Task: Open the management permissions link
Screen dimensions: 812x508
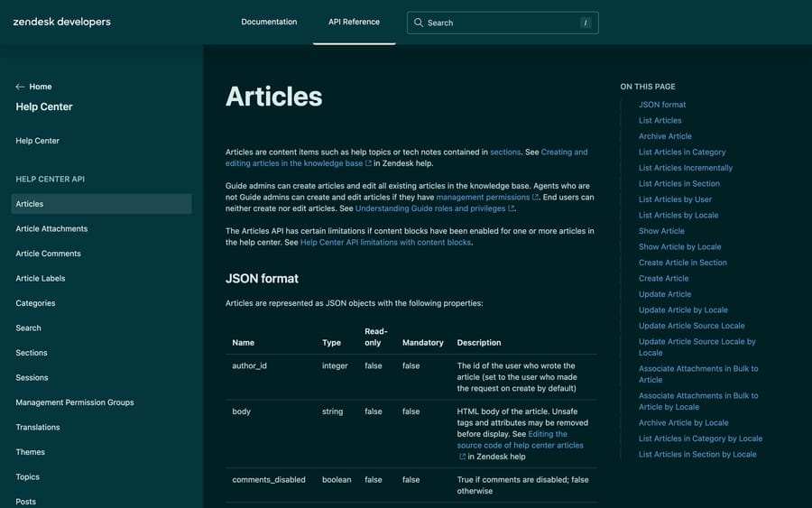Action: click(483, 198)
